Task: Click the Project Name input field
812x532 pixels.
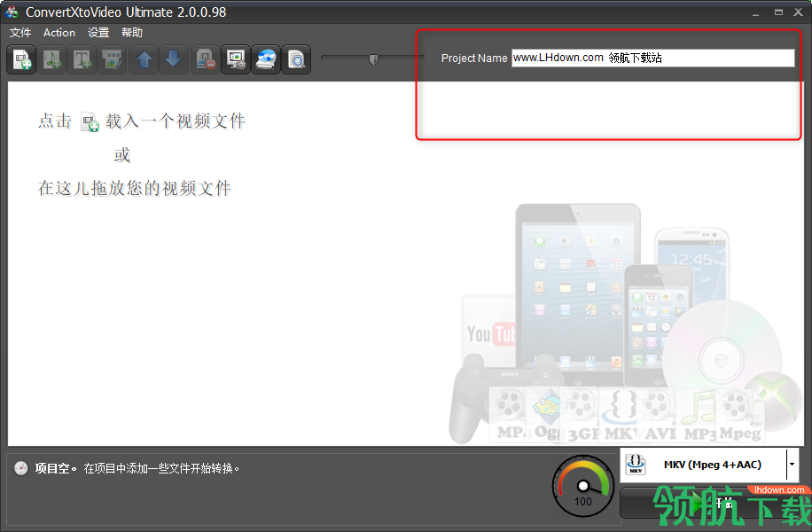Action: coord(653,58)
